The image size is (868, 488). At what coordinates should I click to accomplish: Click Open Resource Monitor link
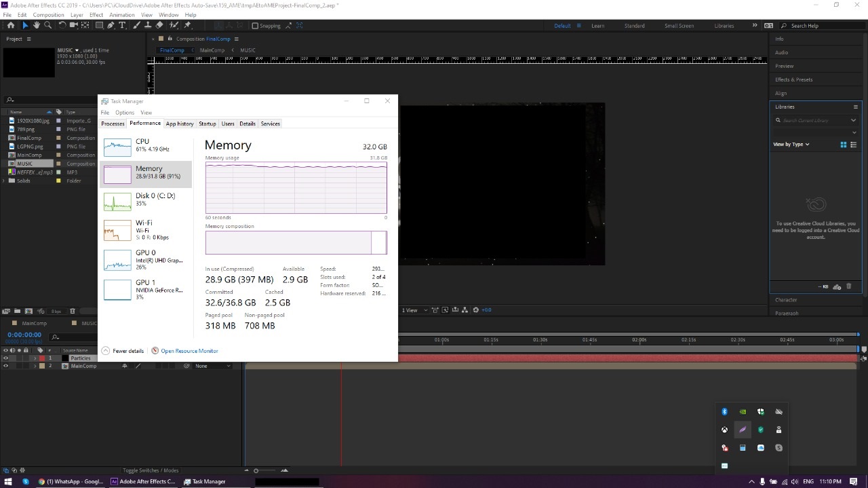[189, 350]
